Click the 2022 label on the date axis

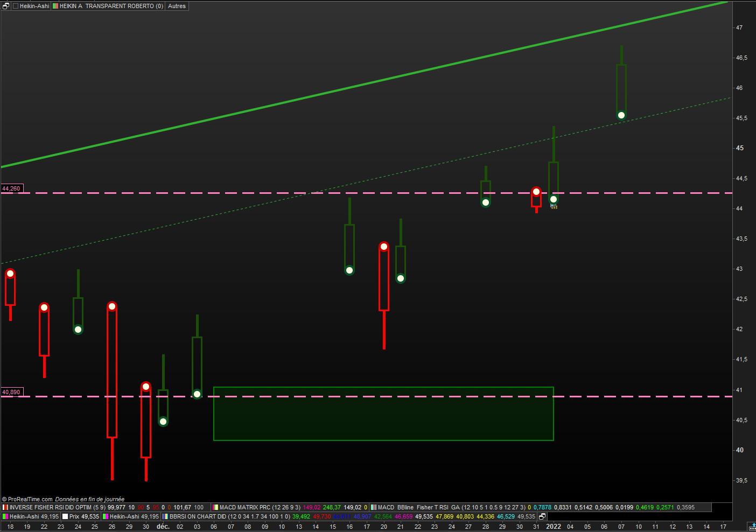pos(554,527)
